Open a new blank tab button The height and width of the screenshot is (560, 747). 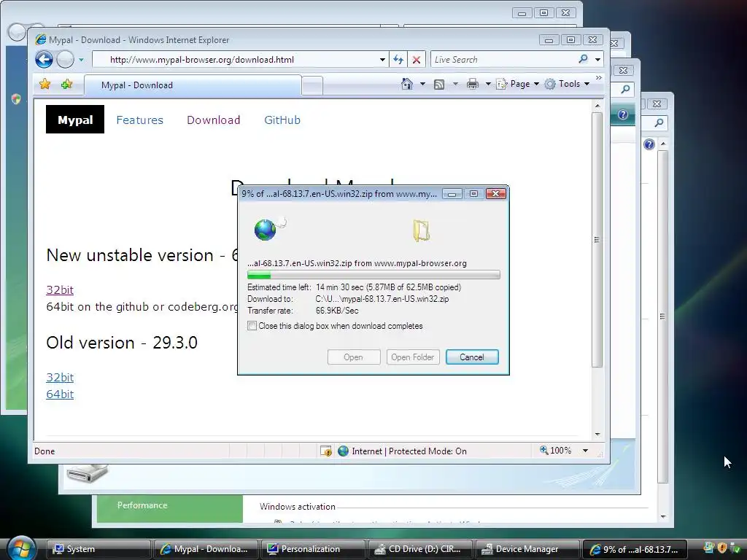pos(312,86)
